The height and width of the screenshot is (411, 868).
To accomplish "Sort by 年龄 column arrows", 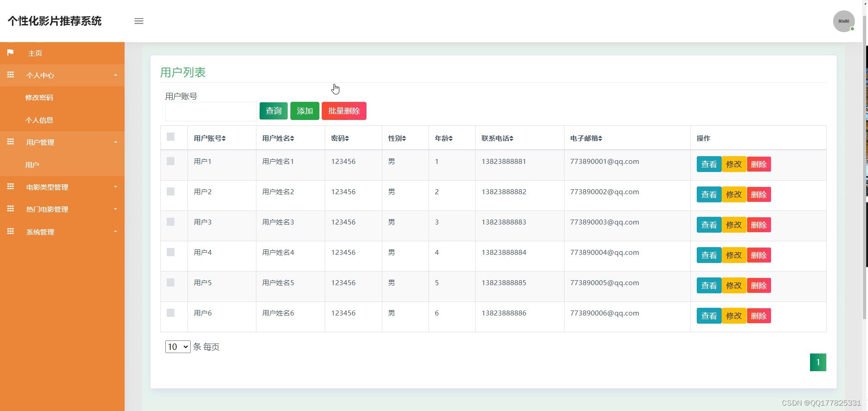I will click(451, 139).
